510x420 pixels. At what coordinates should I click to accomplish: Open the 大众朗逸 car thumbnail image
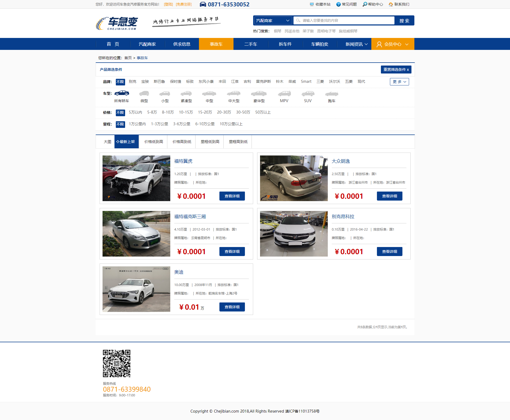click(x=294, y=178)
